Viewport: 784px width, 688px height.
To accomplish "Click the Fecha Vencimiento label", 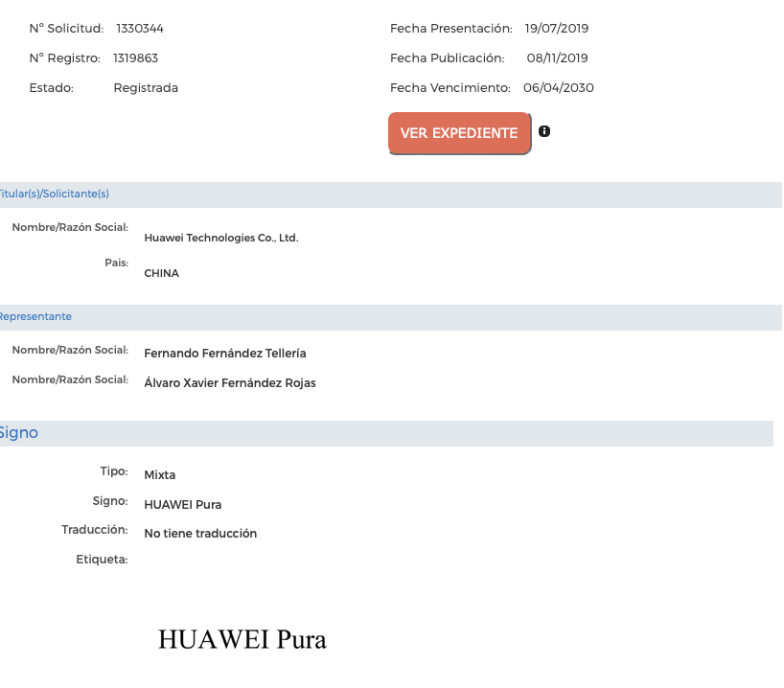I will click(450, 88).
